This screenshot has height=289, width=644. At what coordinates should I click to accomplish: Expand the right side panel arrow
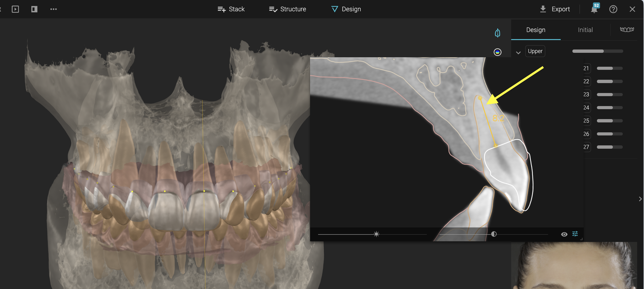pos(640,199)
